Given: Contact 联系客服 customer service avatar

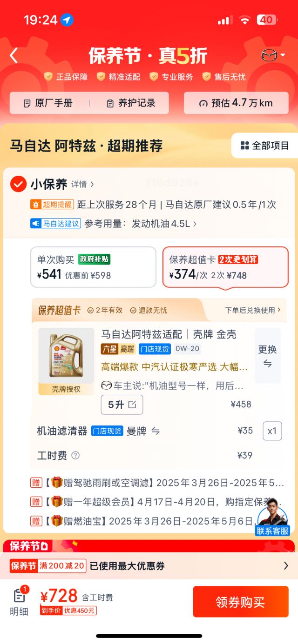Looking at the screenshot, I should tap(272, 517).
